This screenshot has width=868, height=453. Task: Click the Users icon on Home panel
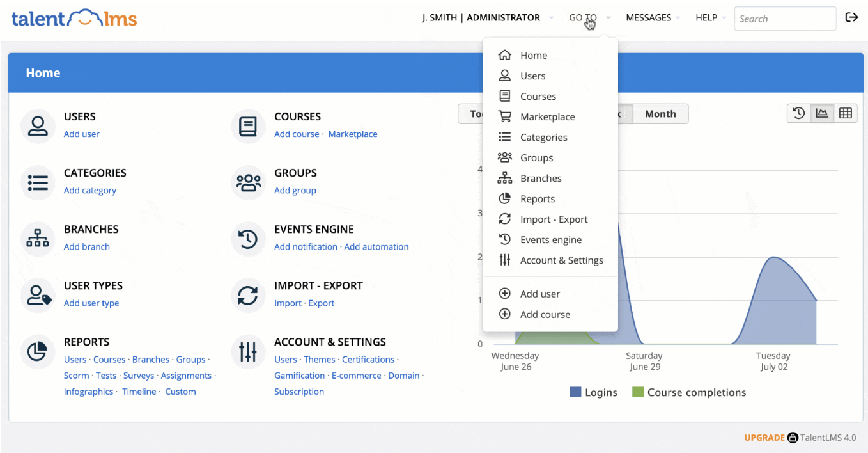tap(38, 125)
